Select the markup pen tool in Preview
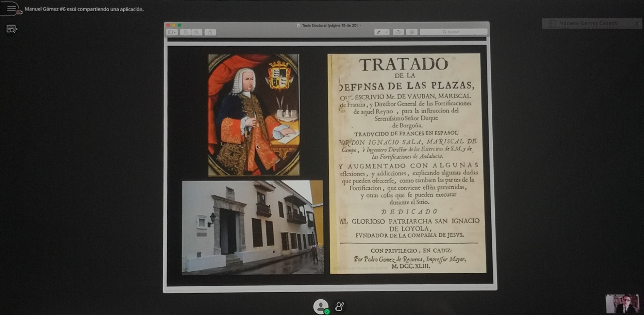The width and height of the screenshot is (644, 315). [x=379, y=32]
